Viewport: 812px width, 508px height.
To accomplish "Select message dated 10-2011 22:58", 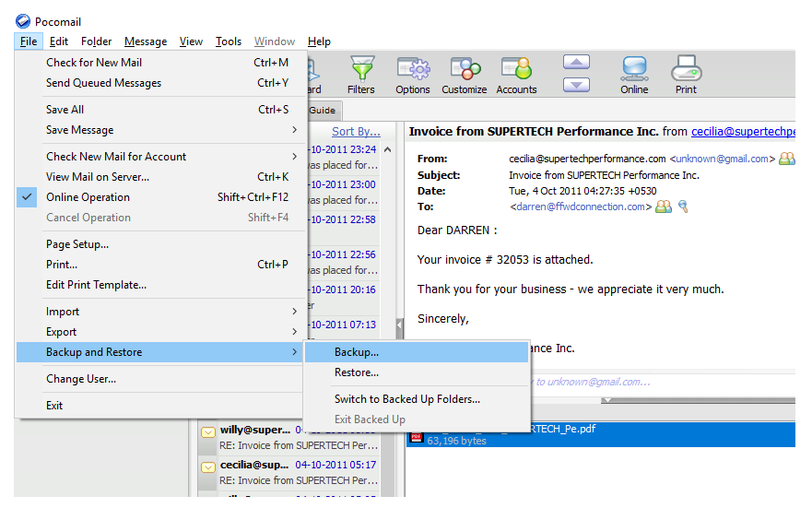I will coord(344,228).
